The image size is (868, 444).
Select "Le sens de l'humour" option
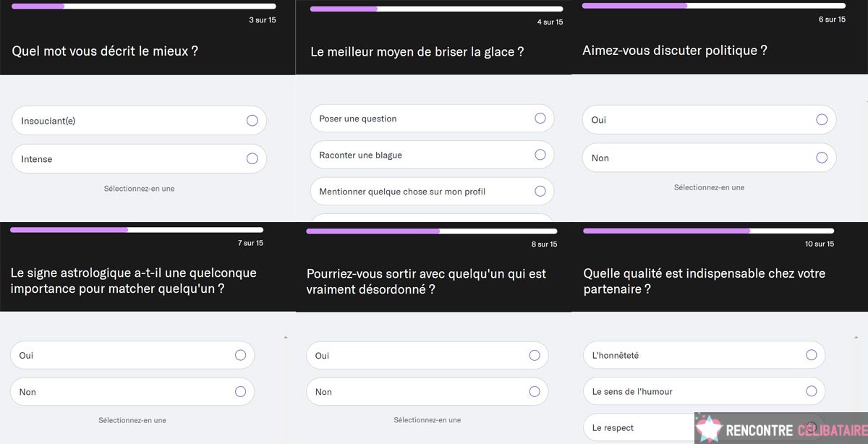coord(810,390)
